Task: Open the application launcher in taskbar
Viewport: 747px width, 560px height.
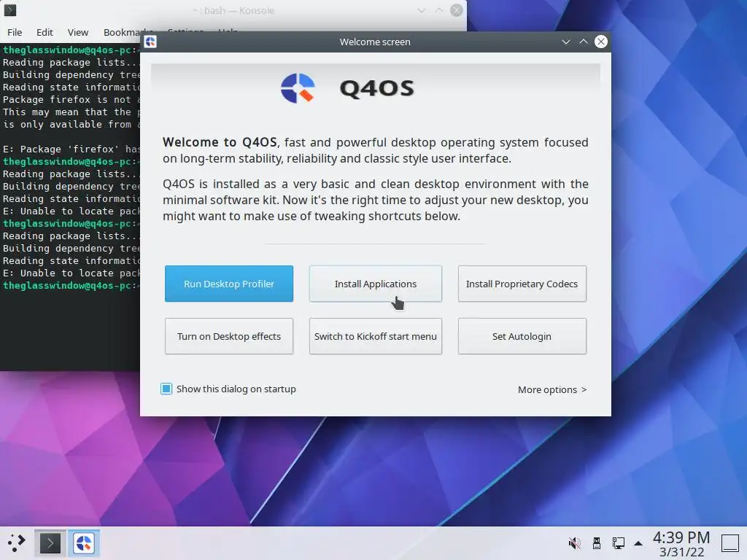Action: point(17,542)
